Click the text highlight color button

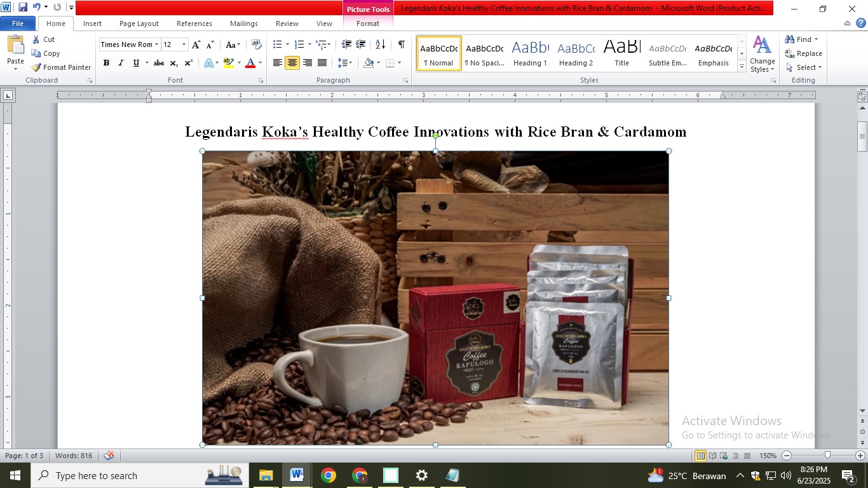tap(229, 63)
